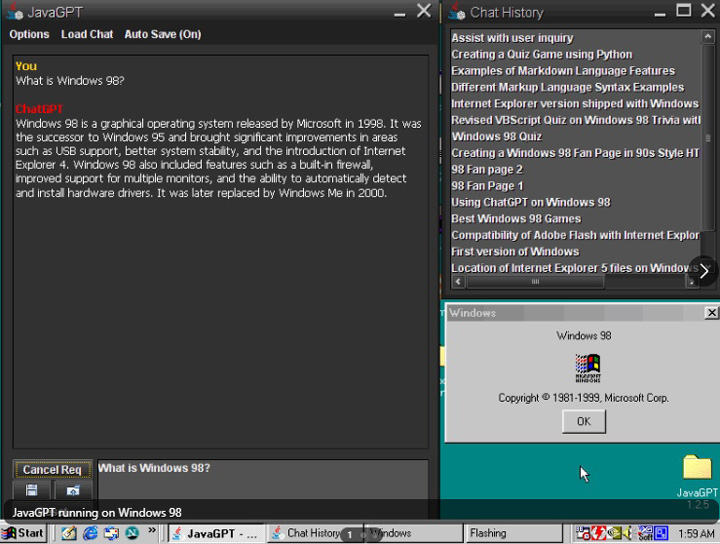
Task: Expand the quick launch overflow chevron
Action: 152,532
